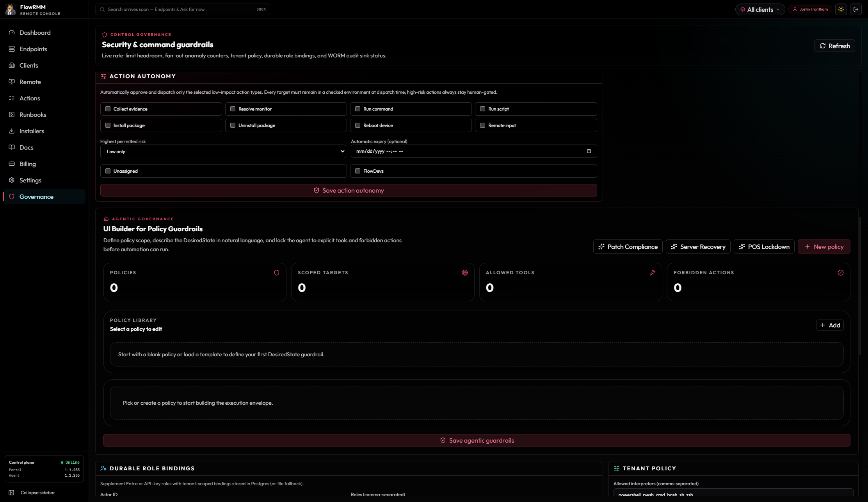
Task: Open the Runbooks section
Action: tap(44, 114)
